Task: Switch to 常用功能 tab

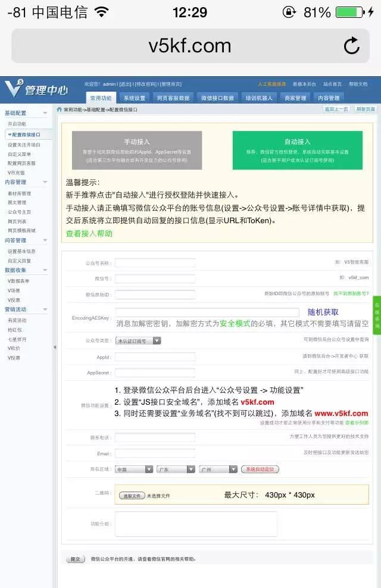Action: 101,98
